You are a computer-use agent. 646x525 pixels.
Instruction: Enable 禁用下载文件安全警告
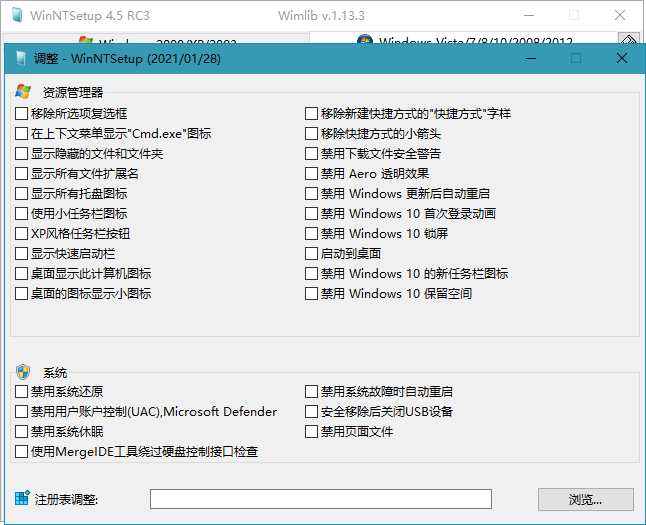[311, 154]
